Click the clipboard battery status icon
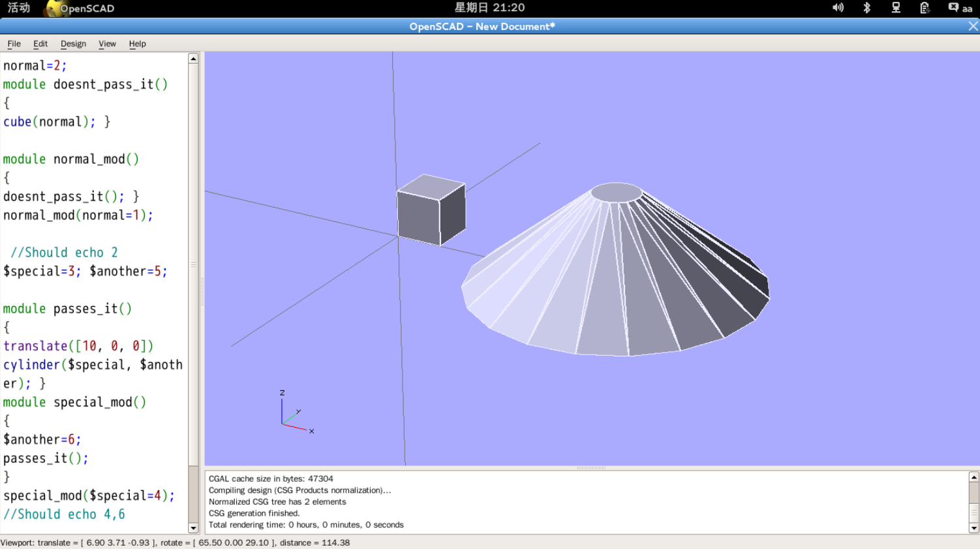 [x=925, y=8]
